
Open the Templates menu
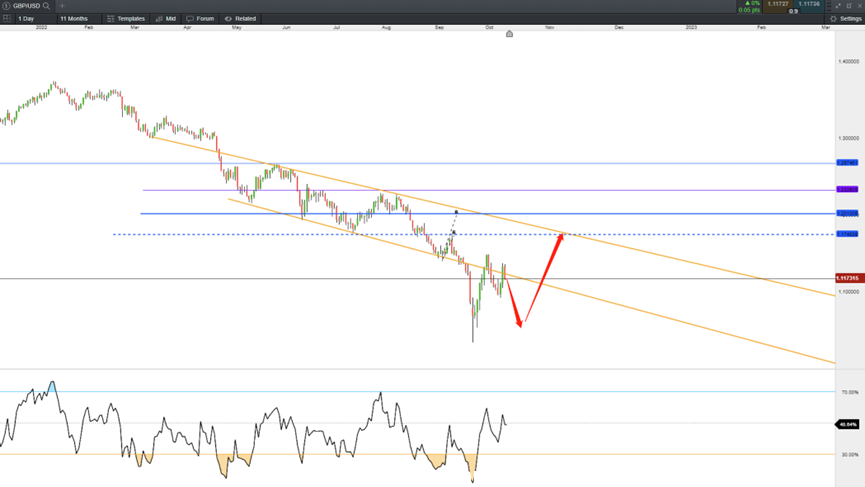(126, 18)
